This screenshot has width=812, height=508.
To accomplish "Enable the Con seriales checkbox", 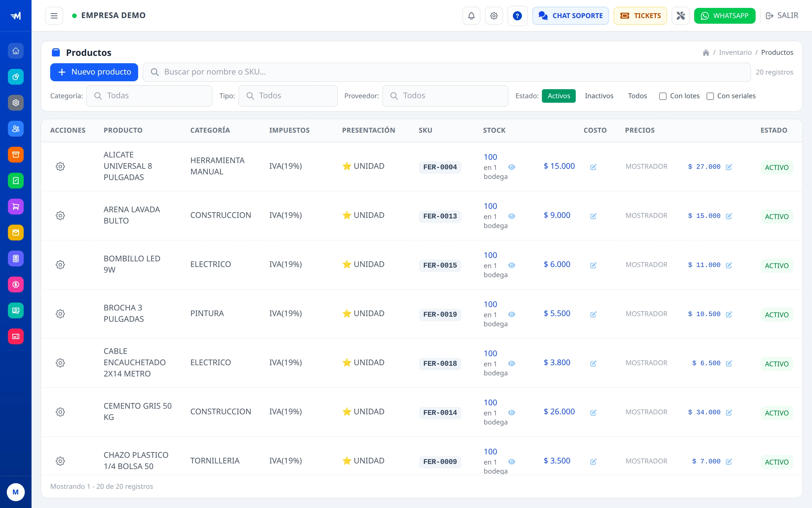I will pyautogui.click(x=710, y=96).
